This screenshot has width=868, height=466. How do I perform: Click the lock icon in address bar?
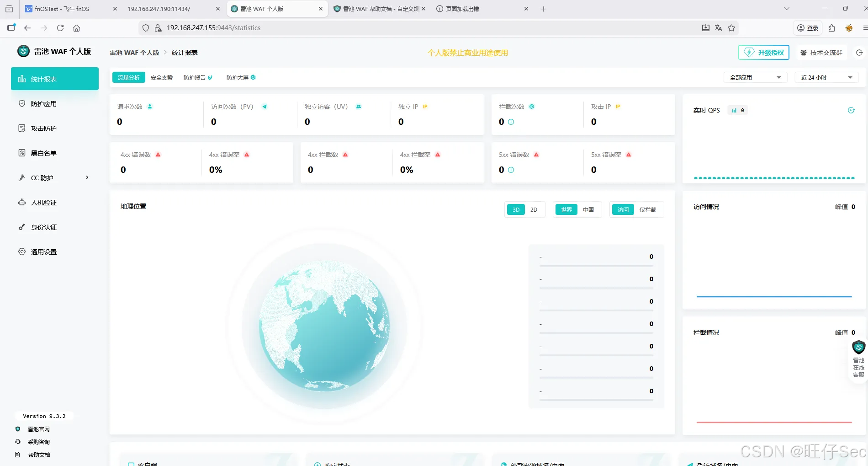pos(158,28)
